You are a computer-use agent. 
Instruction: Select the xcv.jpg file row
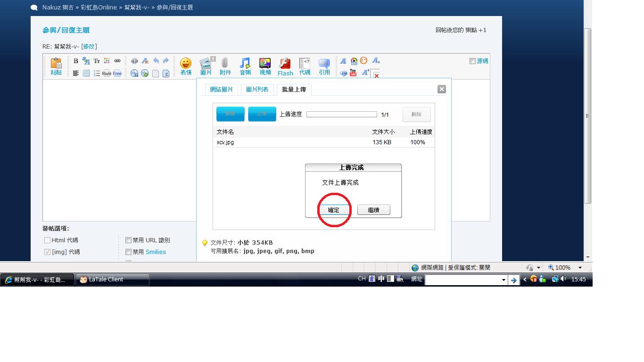(324, 142)
